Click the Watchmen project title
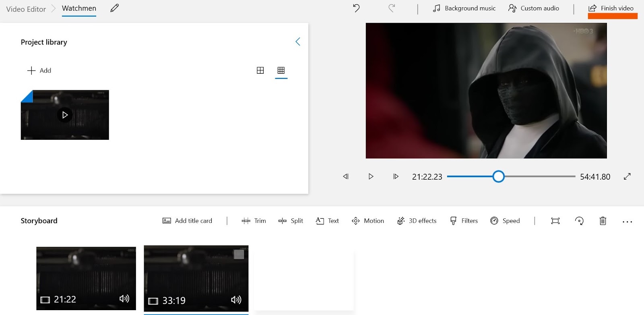Image resolution: width=644 pixels, height=315 pixels. pyautogui.click(x=79, y=8)
